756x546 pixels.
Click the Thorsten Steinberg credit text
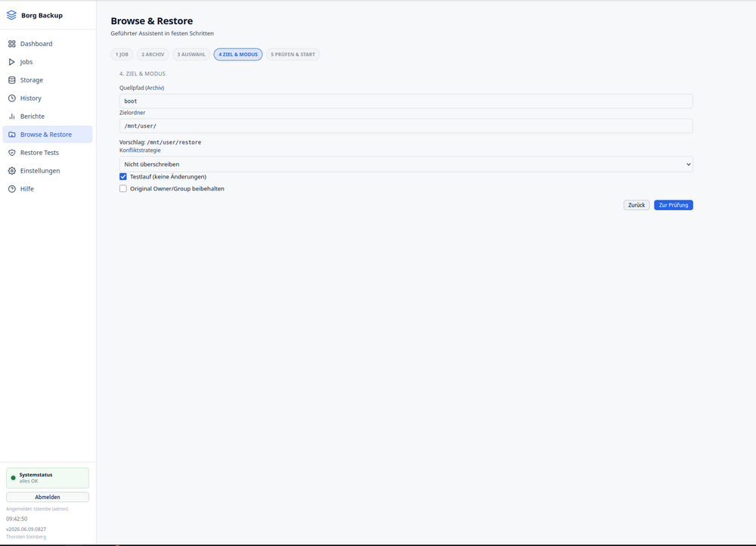click(x=26, y=537)
